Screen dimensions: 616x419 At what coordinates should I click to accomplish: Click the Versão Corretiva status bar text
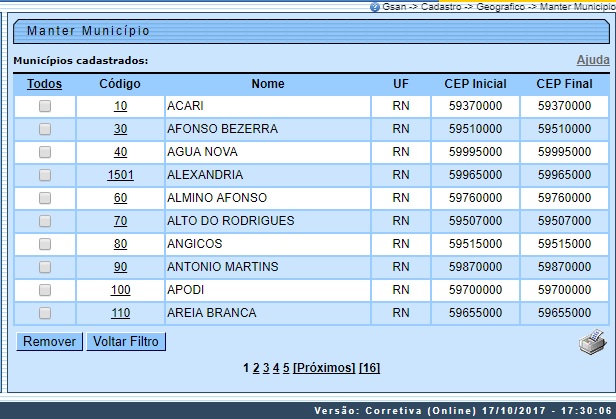pyautogui.click(x=463, y=411)
